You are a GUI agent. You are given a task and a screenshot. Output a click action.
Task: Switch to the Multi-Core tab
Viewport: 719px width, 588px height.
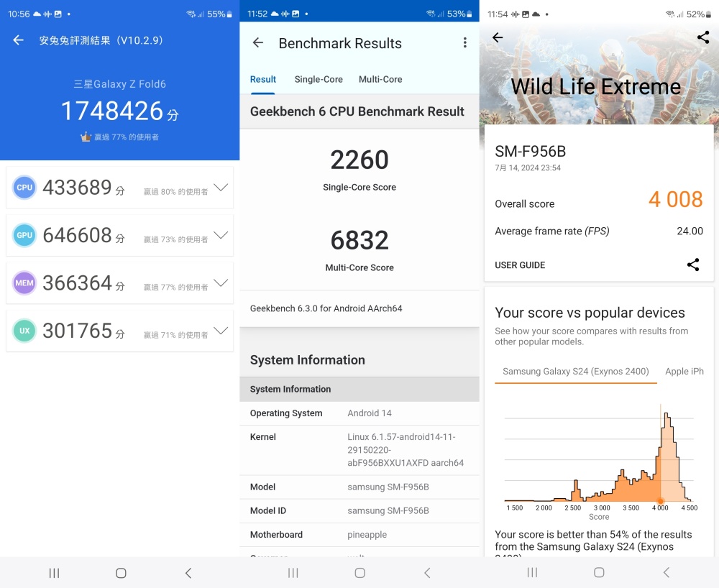pyautogui.click(x=380, y=79)
